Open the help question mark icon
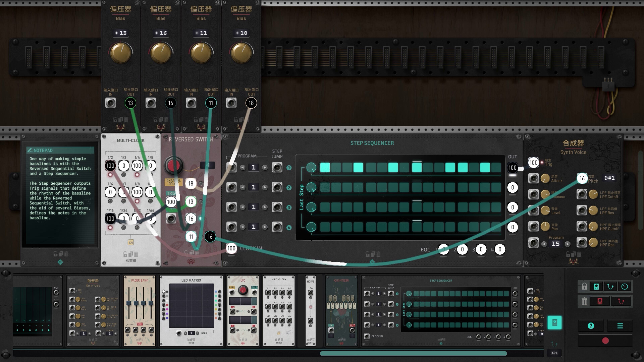644x362 pixels. pyautogui.click(x=591, y=325)
